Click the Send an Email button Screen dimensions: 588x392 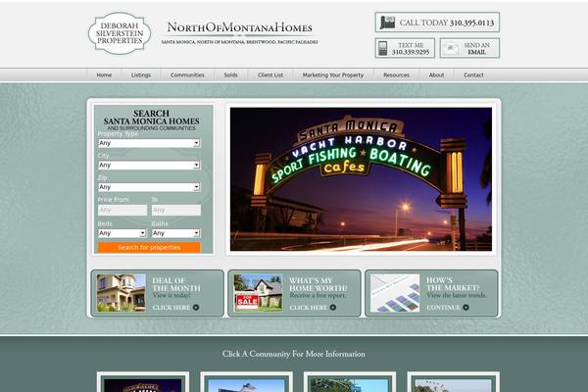tap(469, 48)
